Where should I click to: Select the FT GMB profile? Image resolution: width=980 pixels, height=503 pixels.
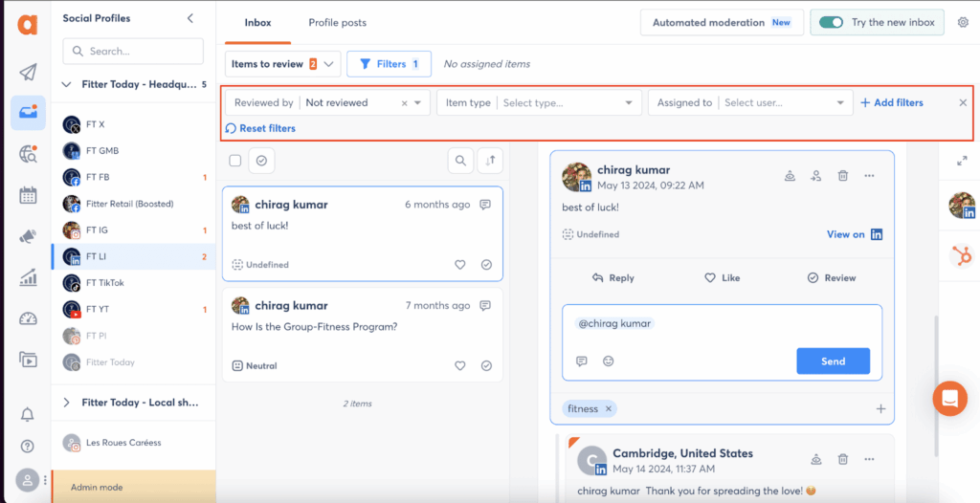click(x=133, y=150)
